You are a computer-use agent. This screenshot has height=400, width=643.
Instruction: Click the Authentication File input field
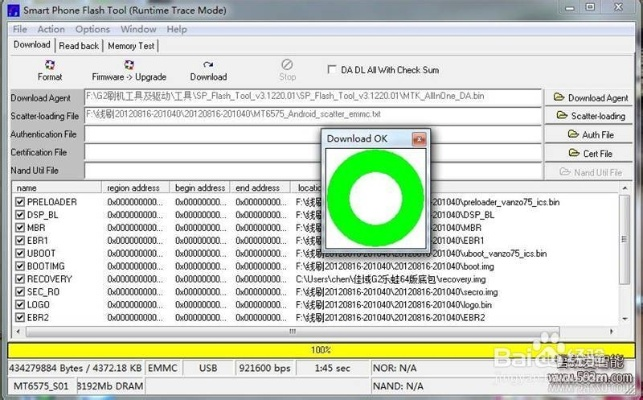click(200, 134)
